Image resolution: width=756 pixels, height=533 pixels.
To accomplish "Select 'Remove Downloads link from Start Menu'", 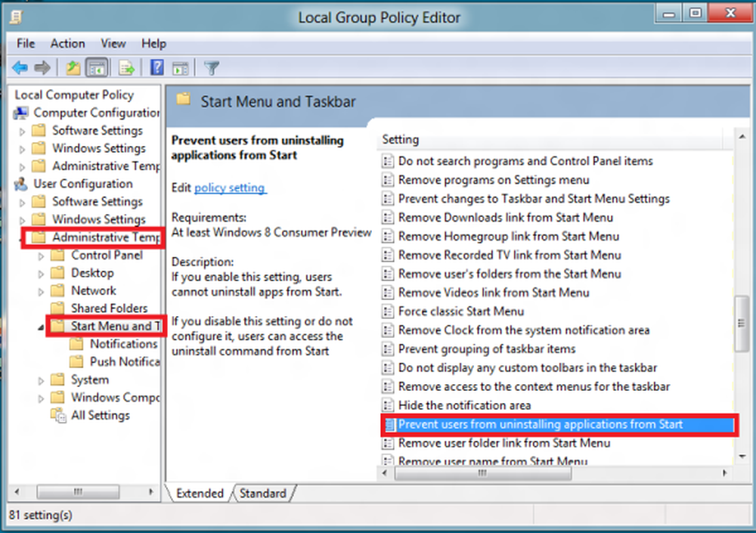I will click(x=506, y=218).
